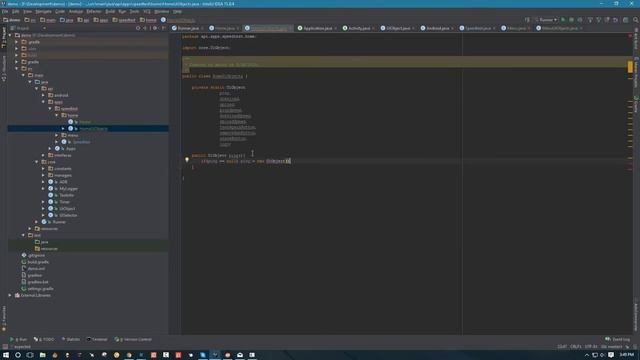The height and width of the screenshot is (360, 640).
Task: Open the Event Log button
Action: click(x=618, y=339)
